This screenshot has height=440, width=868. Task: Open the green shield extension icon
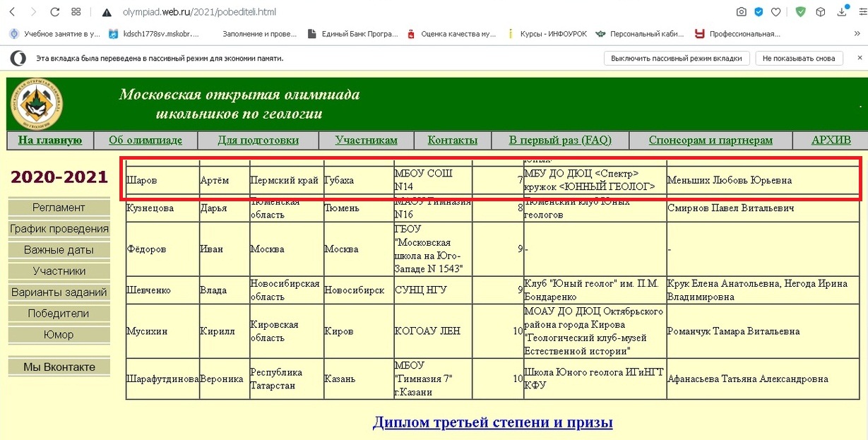[x=800, y=12]
